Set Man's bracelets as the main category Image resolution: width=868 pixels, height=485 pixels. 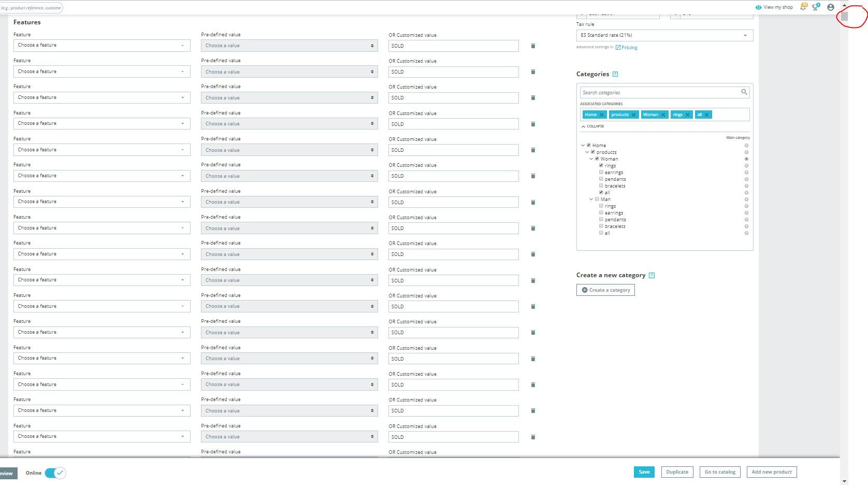746,226
